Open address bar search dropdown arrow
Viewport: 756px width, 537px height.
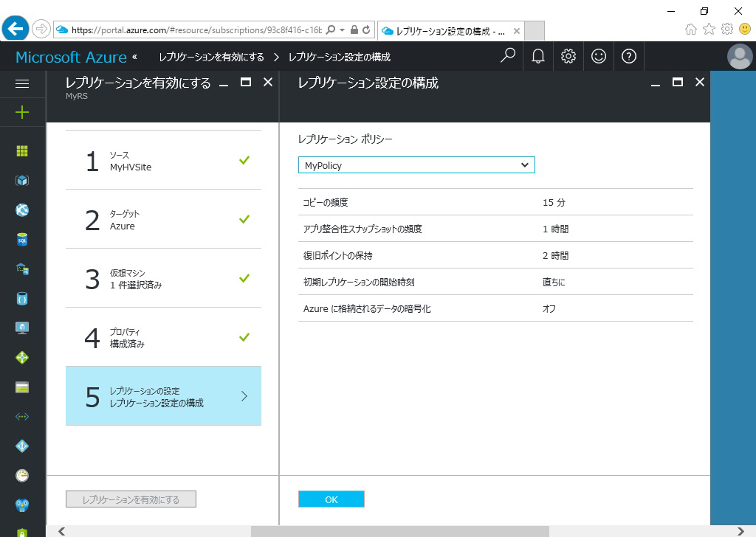click(x=342, y=30)
